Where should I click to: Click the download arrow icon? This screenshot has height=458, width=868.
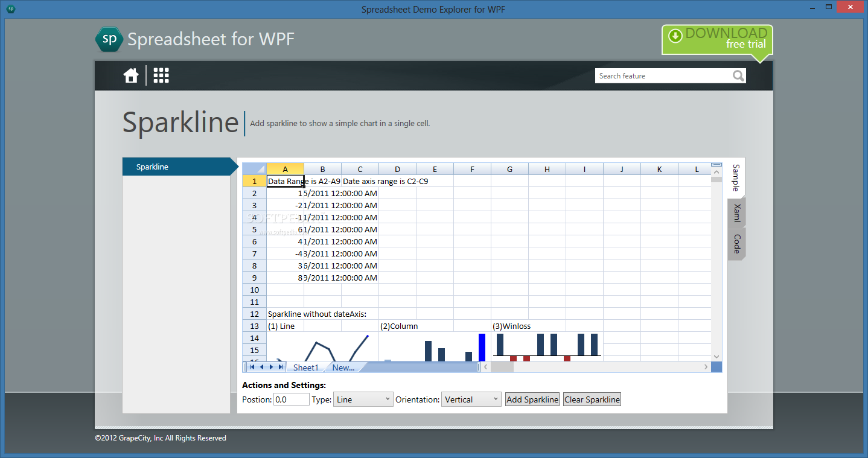point(675,36)
